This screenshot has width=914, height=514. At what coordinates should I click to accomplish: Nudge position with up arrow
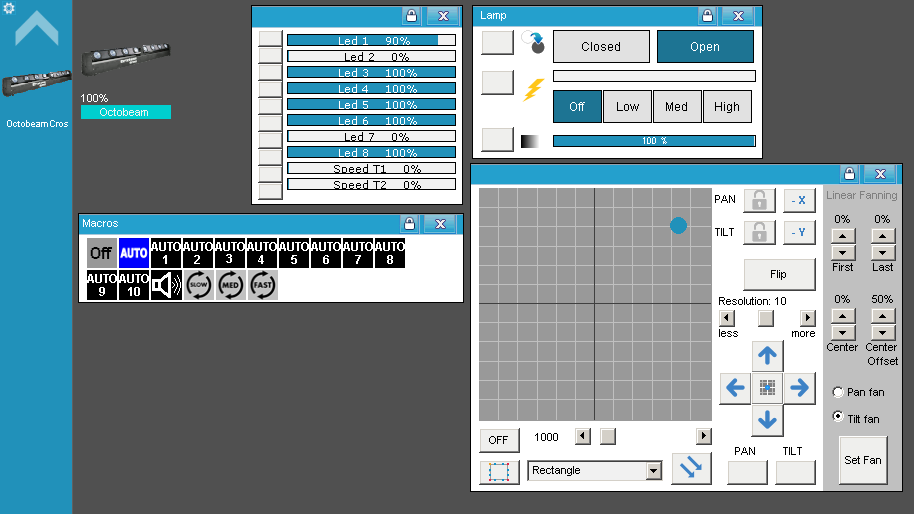pos(767,355)
